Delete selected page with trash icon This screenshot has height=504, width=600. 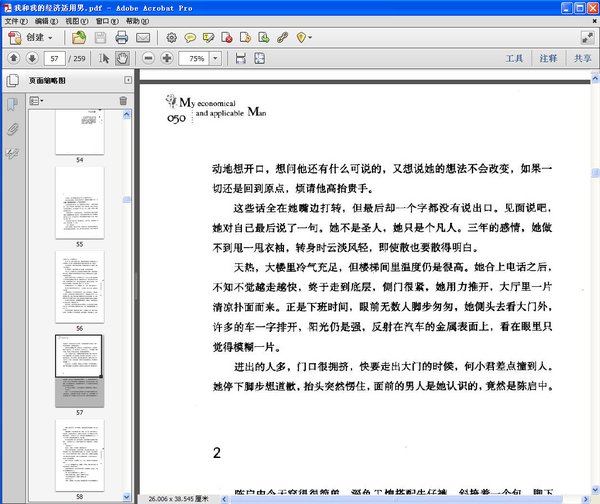123,101
